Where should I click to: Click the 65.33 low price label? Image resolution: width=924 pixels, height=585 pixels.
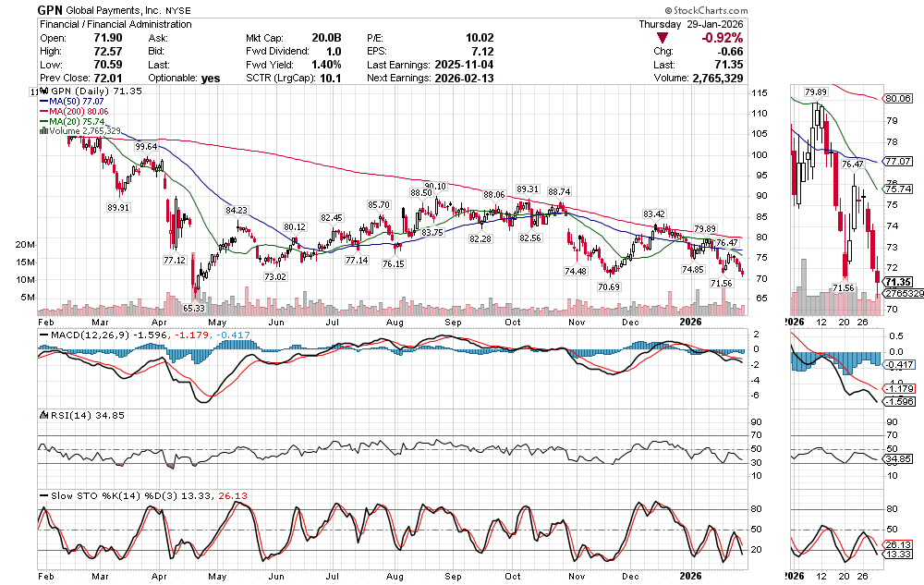click(193, 308)
